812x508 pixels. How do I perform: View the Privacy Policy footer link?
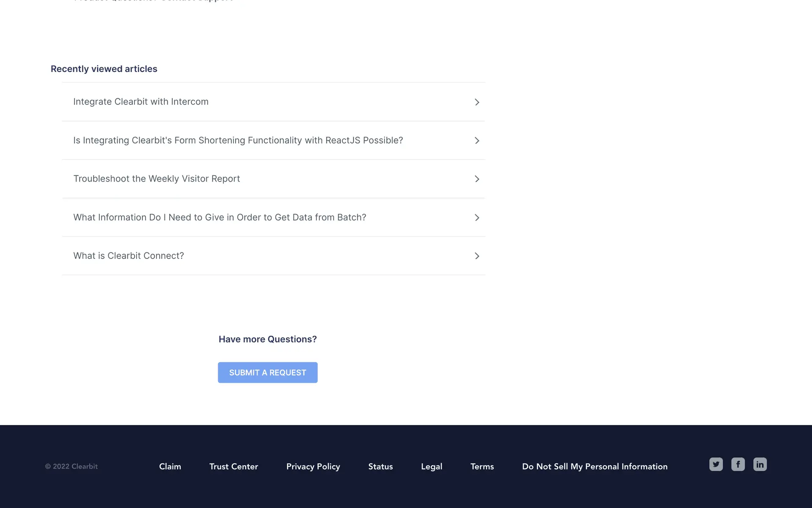(313, 467)
